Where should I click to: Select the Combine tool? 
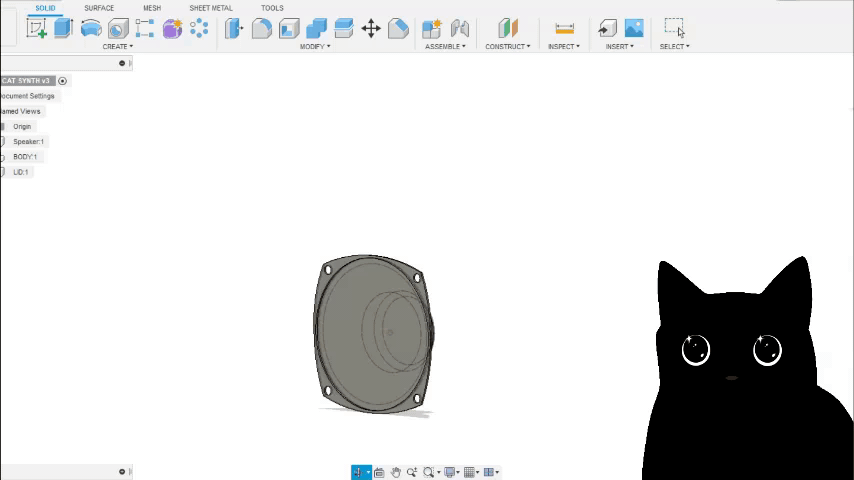316,28
